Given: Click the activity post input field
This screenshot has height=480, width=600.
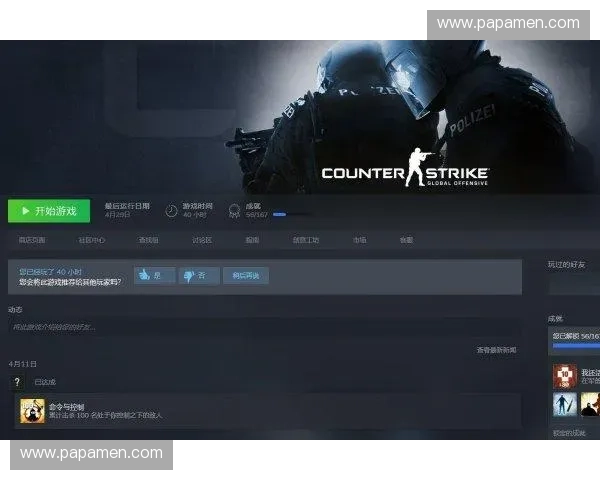Looking at the screenshot, I should [260, 327].
